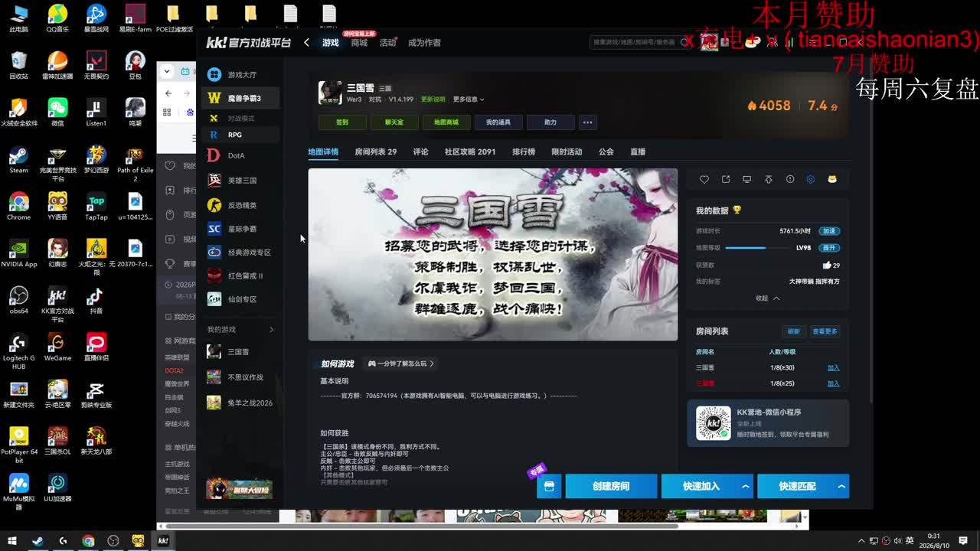Click the 签到 check-in button
The image size is (980, 551).
[x=341, y=122]
